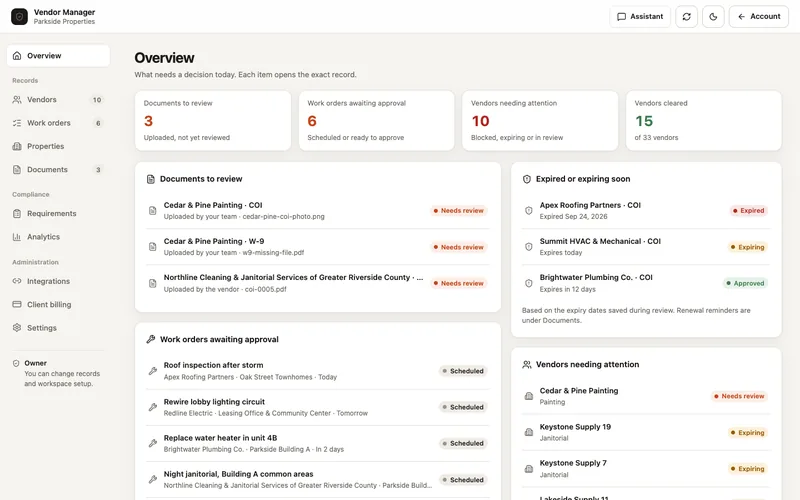Click the Expired badge for Apex Roofing
Image resolution: width=800 pixels, height=500 pixels.
pyautogui.click(x=748, y=210)
